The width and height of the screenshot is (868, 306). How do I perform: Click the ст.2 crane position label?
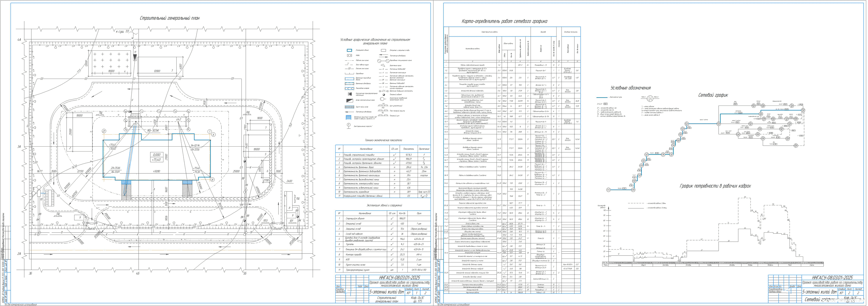[x=179, y=119]
